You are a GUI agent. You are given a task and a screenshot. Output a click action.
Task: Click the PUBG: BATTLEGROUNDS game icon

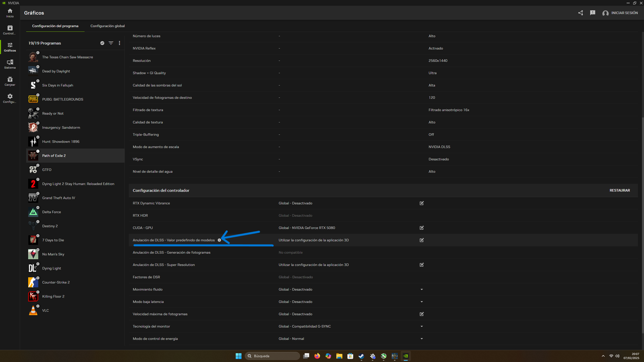pos(33,100)
